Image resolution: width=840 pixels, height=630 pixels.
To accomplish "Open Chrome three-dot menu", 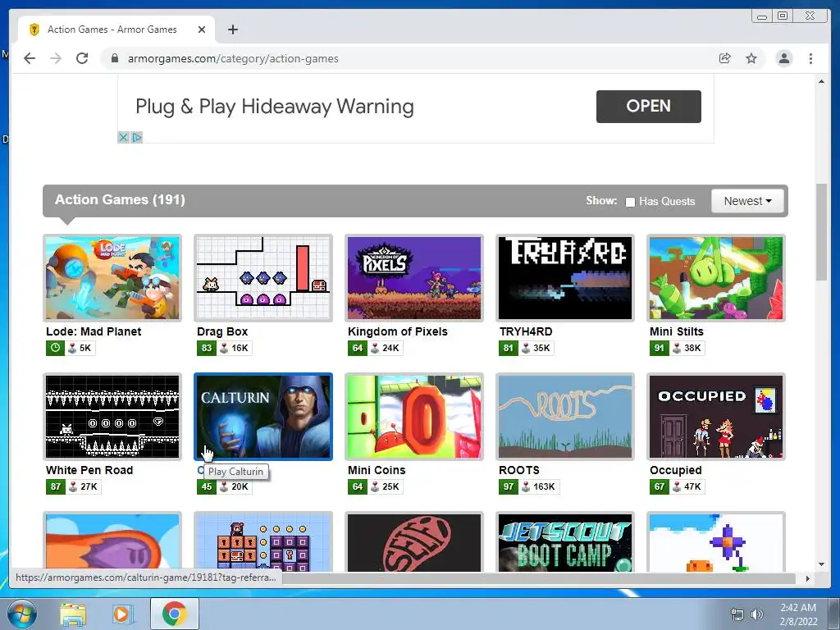I will tap(810, 58).
